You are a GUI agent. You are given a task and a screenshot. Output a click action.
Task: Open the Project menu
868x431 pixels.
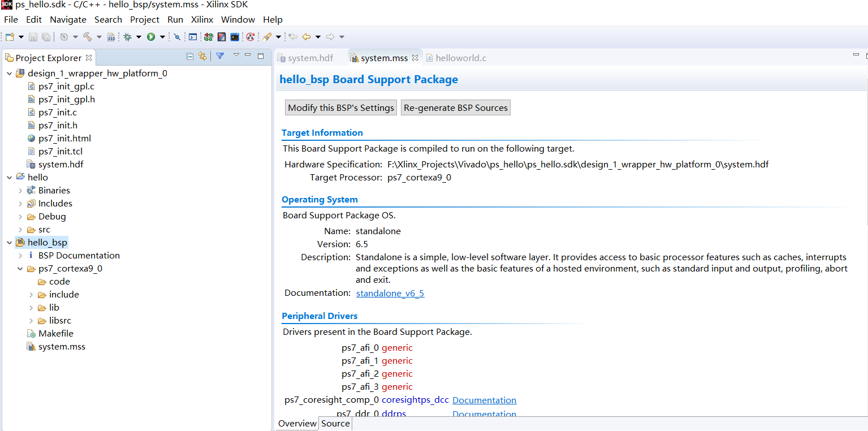click(145, 19)
